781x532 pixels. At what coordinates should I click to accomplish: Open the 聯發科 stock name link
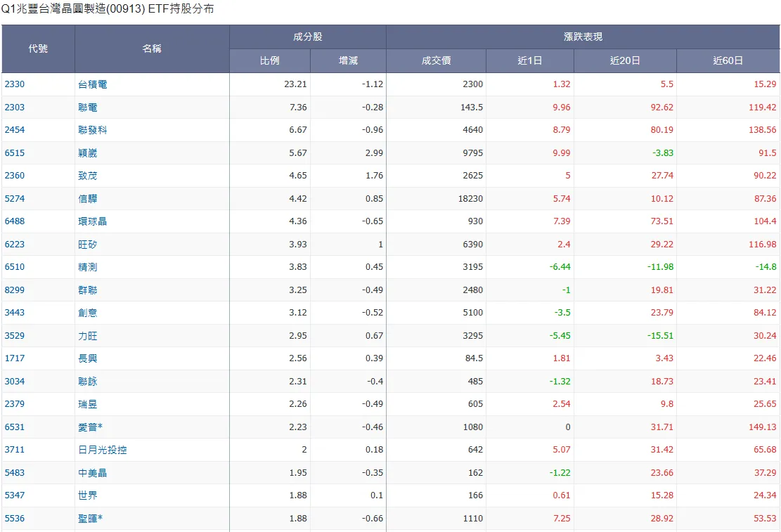point(93,130)
